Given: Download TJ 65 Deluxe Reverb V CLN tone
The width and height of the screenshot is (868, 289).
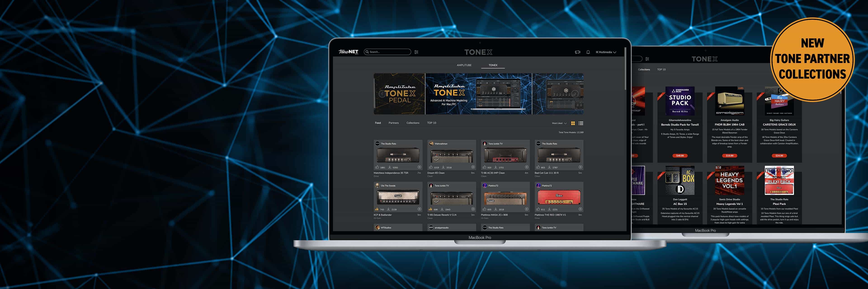Looking at the screenshot, I should (x=442, y=209).
